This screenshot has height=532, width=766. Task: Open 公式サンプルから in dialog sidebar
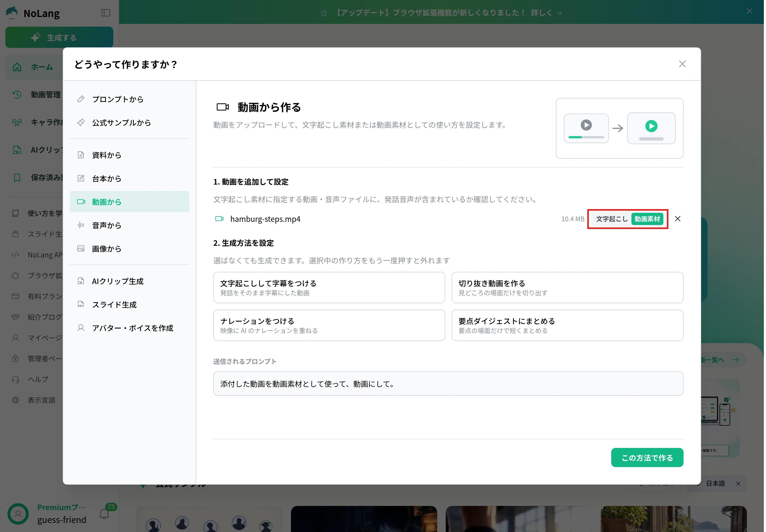[x=129, y=122]
